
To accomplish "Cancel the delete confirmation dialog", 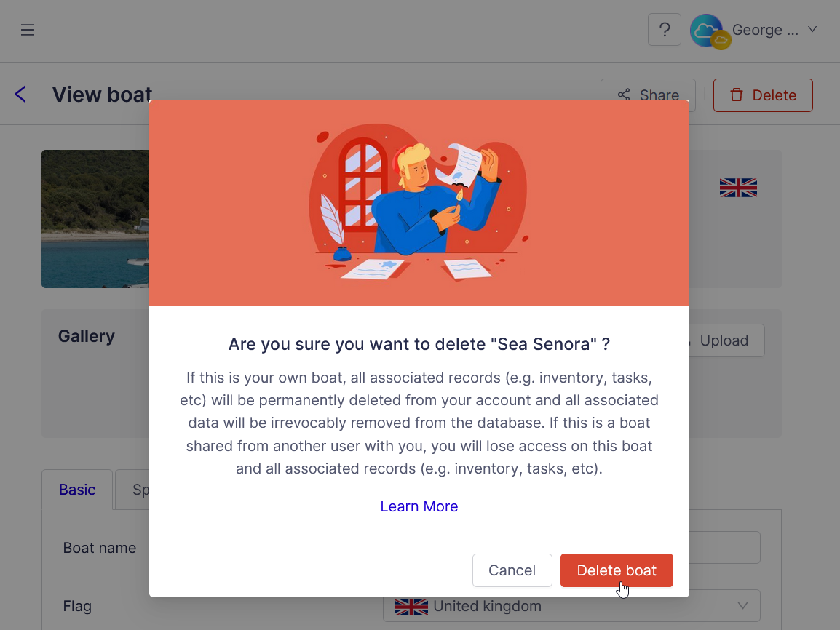I will [x=512, y=570].
